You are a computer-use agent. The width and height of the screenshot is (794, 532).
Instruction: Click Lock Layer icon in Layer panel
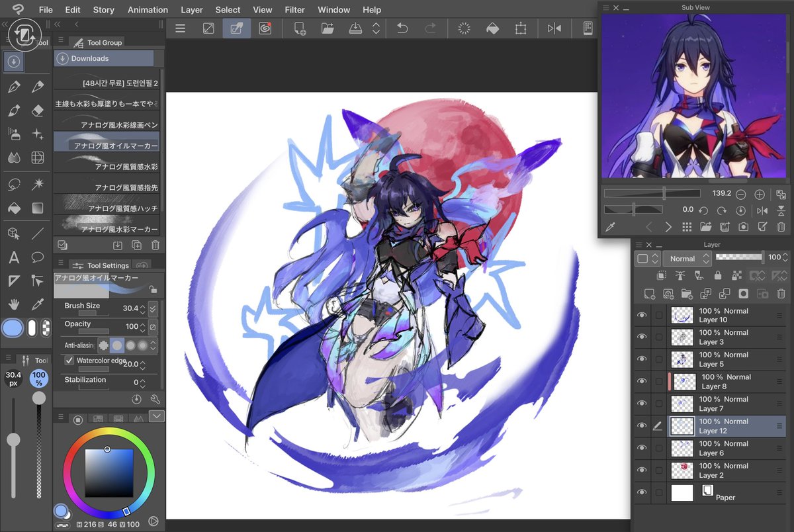(717, 275)
